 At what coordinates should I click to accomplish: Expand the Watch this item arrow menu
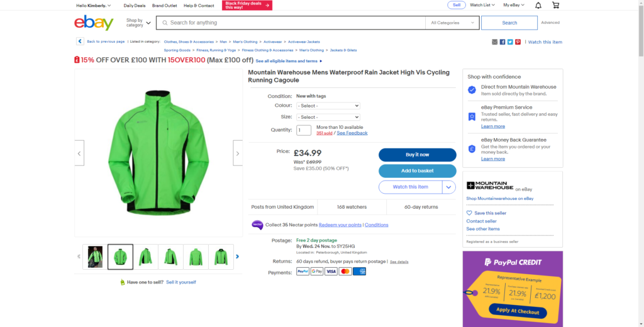pos(449,187)
